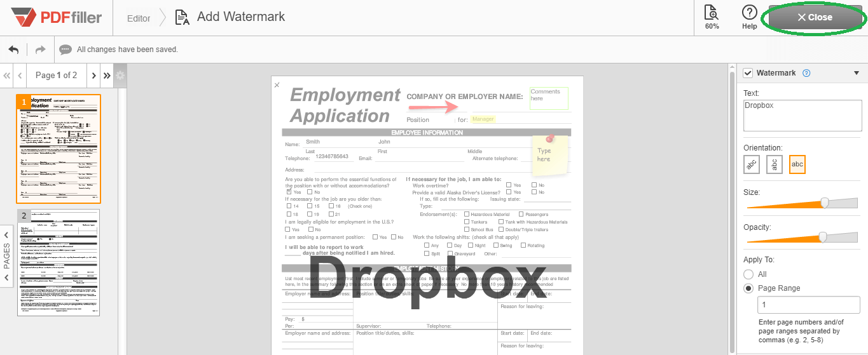This screenshot has height=355, width=868.
Task: Click the Type here sticky note
Action: [550, 154]
